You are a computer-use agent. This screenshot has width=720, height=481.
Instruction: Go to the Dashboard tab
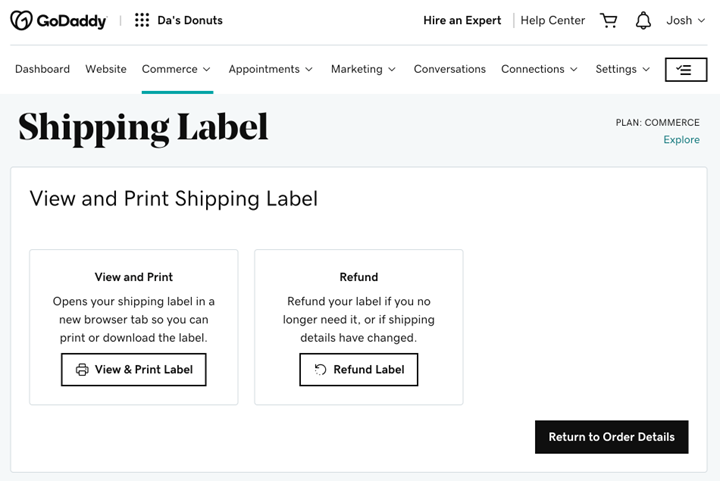point(42,69)
